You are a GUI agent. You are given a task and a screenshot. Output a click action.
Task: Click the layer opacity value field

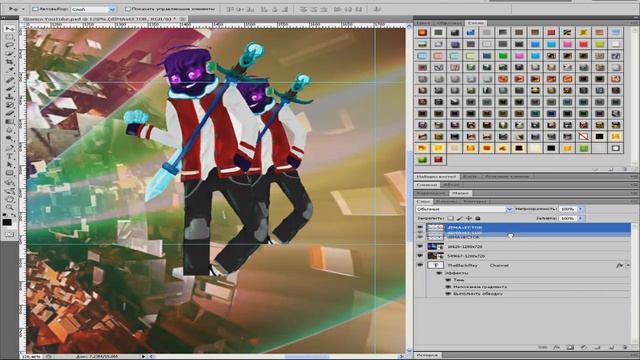[568, 209]
